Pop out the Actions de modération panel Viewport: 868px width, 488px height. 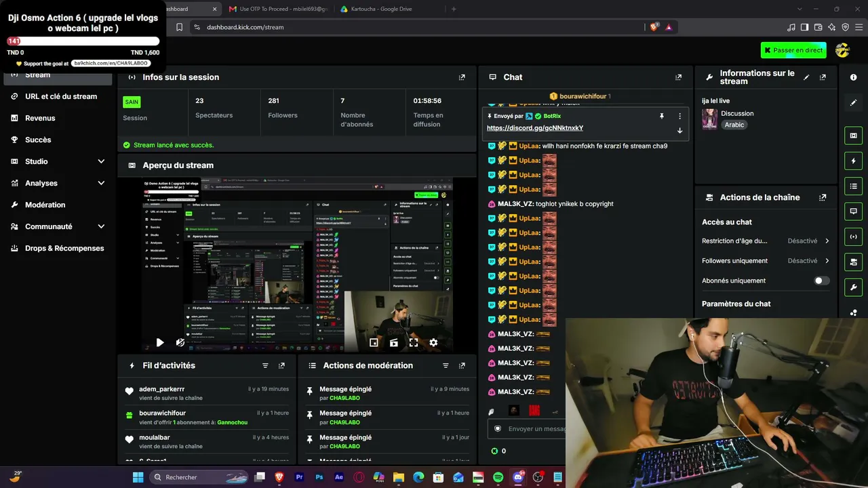[x=462, y=366]
